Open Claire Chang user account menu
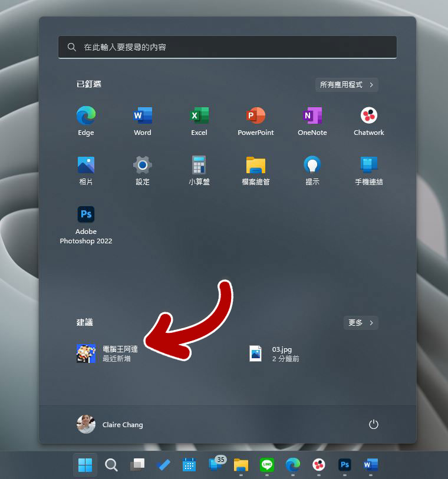 click(x=110, y=424)
